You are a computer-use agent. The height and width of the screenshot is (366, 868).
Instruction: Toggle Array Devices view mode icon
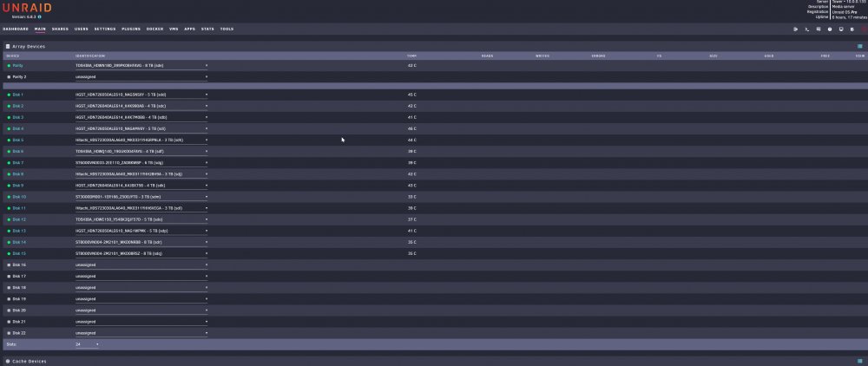pyautogui.click(x=859, y=47)
